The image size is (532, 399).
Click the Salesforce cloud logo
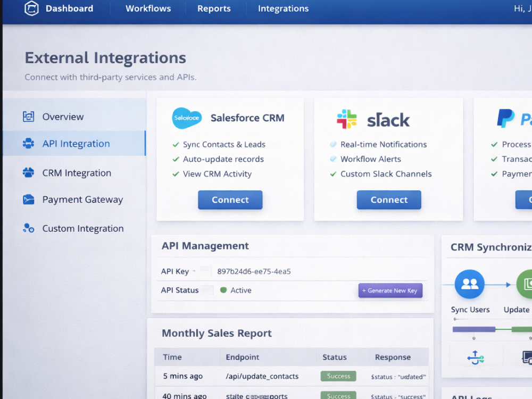[x=187, y=118]
